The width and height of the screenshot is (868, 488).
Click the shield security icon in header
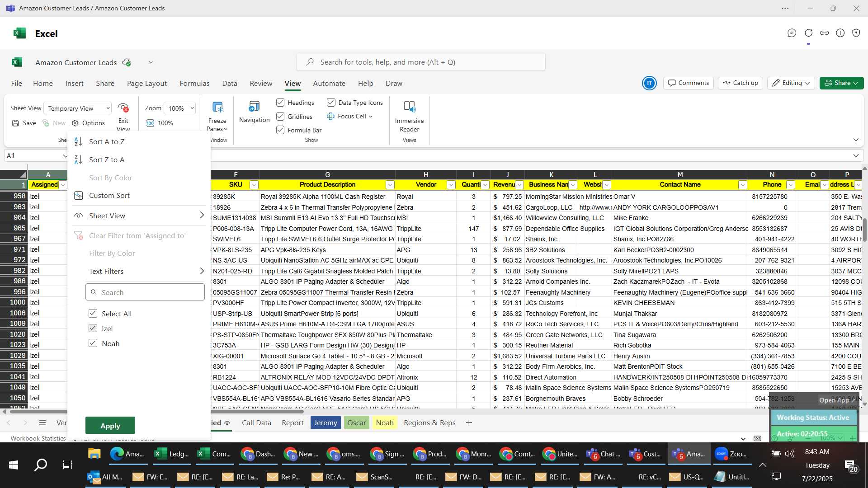coord(856,33)
